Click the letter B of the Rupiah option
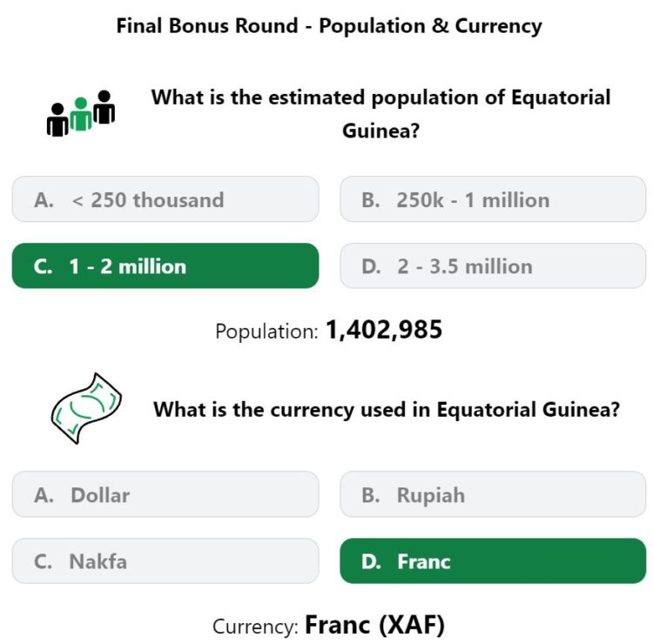653x644 pixels. pyautogui.click(x=371, y=495)
